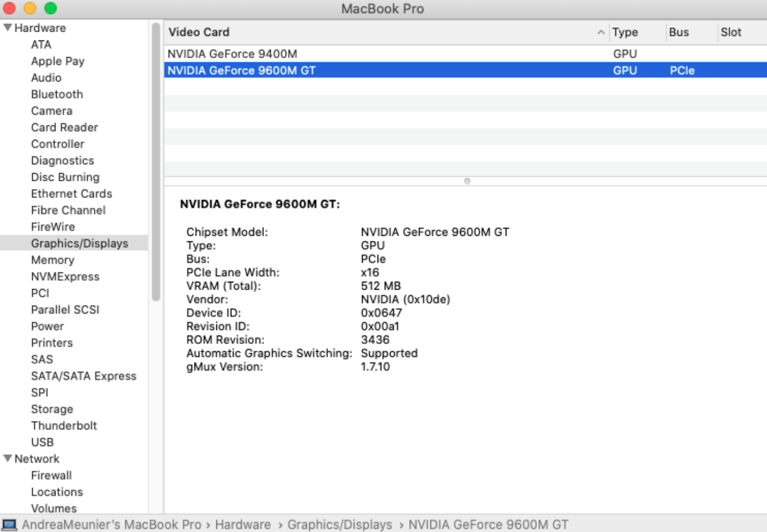Image resolution: width=767 pixels, height=532 pixels.
Task: Select Locations under Network
Action: 57,492
